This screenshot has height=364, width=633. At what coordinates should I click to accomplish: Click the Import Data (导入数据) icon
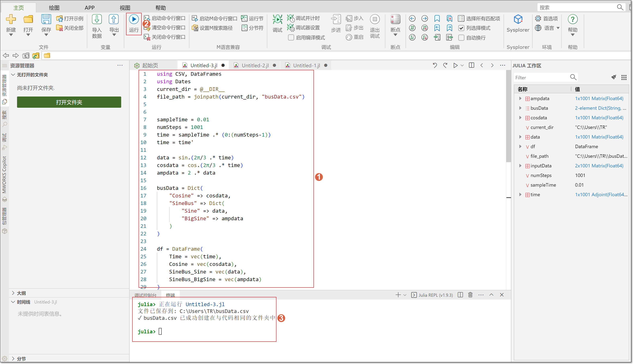point(97,19)
